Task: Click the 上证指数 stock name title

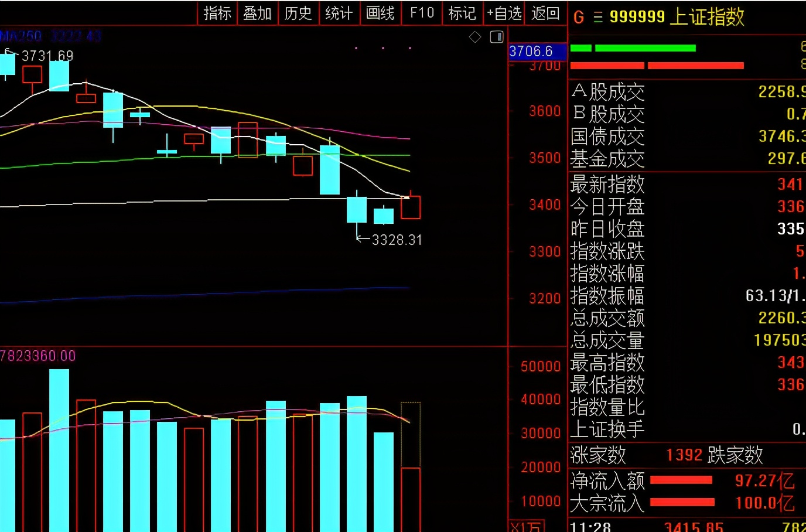Action: pyautogui.click(x=706, y=17)
